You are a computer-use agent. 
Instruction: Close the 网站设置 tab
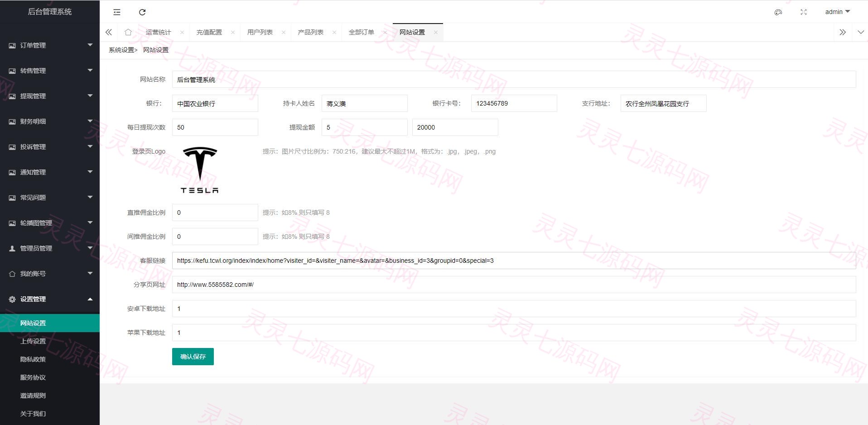436,32
